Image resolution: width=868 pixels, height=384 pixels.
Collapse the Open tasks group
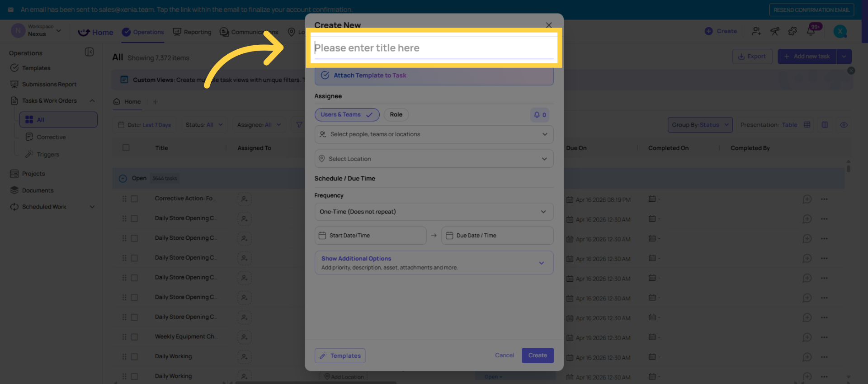123,179
